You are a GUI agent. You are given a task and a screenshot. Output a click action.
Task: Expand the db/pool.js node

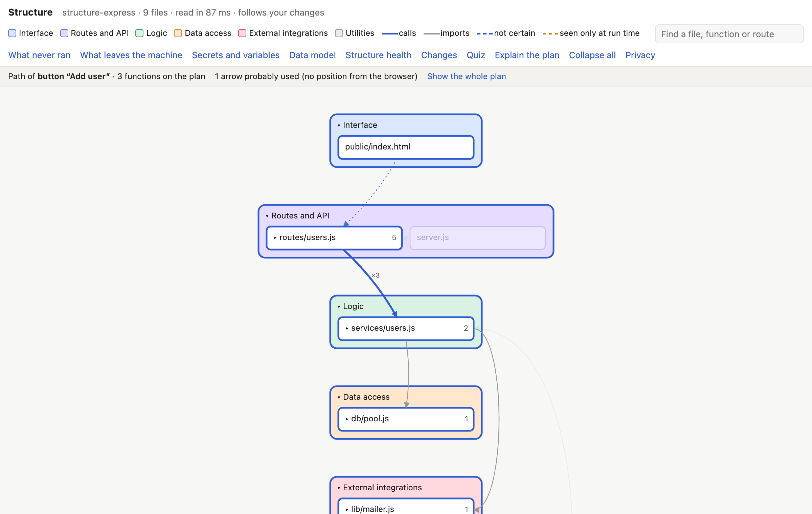pos(347,419)
